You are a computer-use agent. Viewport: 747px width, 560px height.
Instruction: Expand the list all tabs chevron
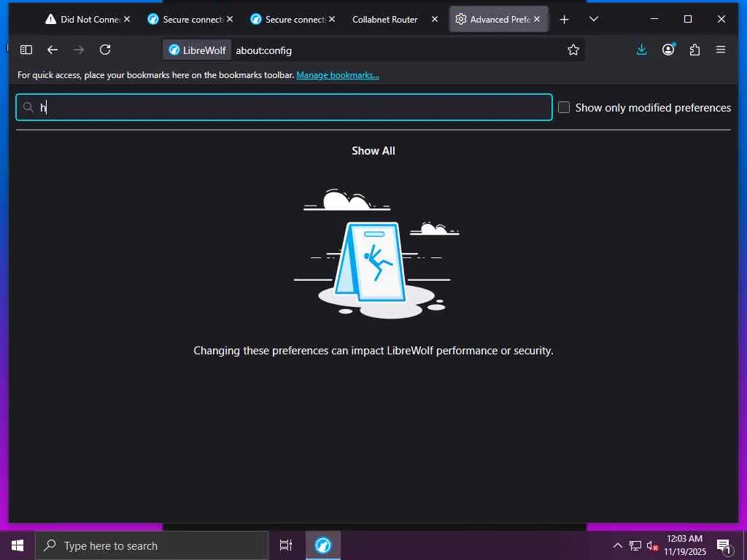pyautogui.click(x=594, y=19)
